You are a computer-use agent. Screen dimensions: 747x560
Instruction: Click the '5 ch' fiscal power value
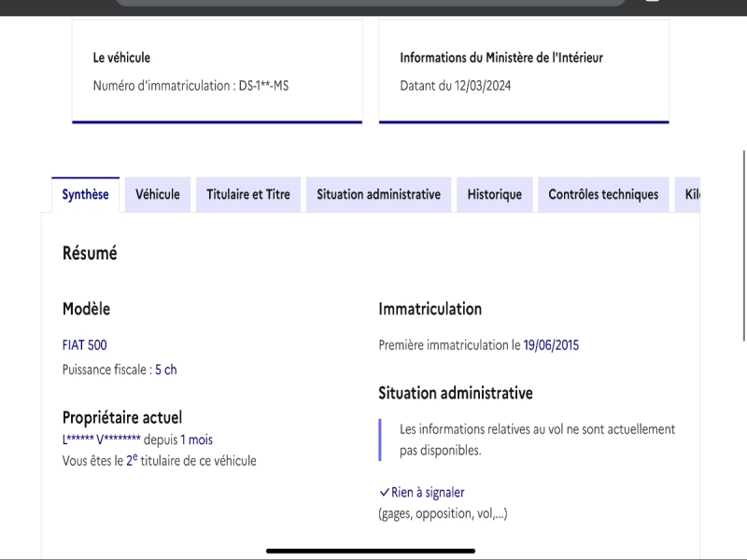click(x=166, y=370)
